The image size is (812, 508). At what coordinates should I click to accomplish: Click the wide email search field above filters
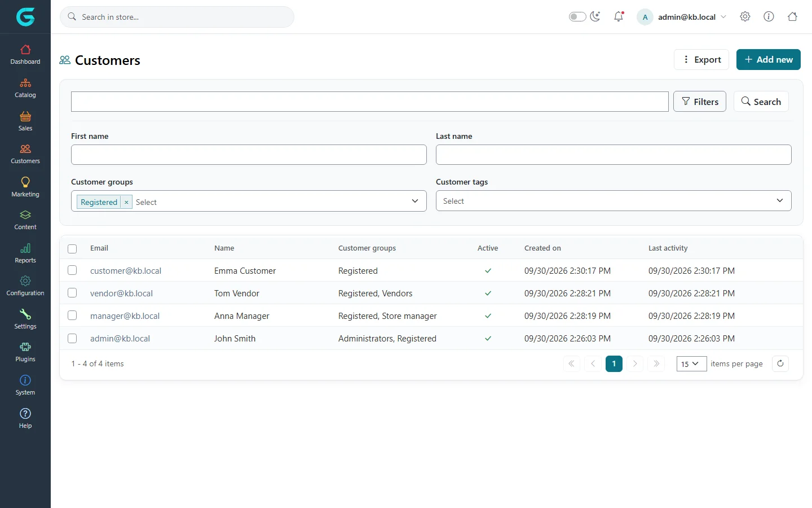[x=370, y=102]
